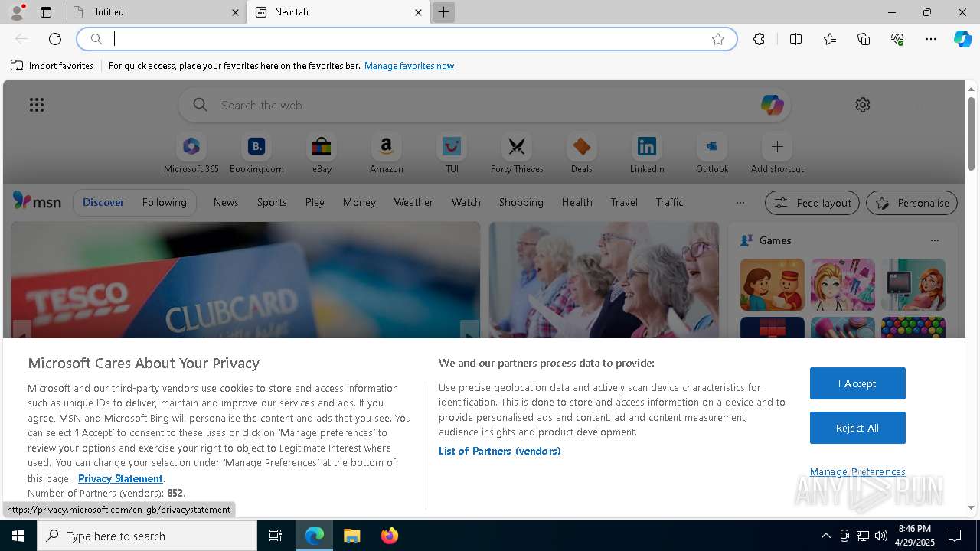Open the Feed layout options
Image resolution: width=980 pixels, height=551 pixels.
tap(812, 203)
